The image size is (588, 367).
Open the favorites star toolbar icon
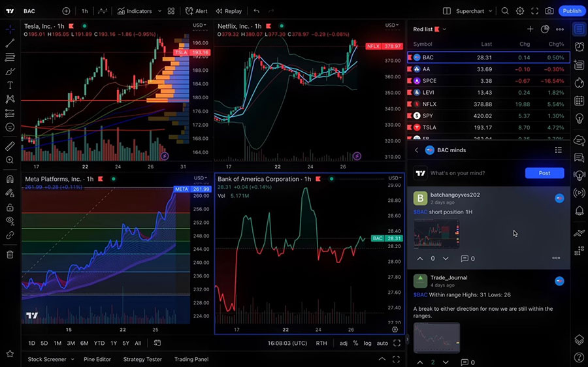click(x=10, y=353)
